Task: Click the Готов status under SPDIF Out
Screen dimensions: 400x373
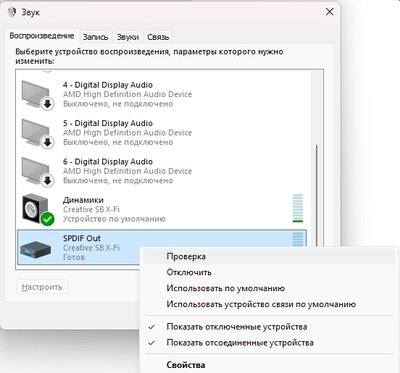Action: (x=74, y=257)
